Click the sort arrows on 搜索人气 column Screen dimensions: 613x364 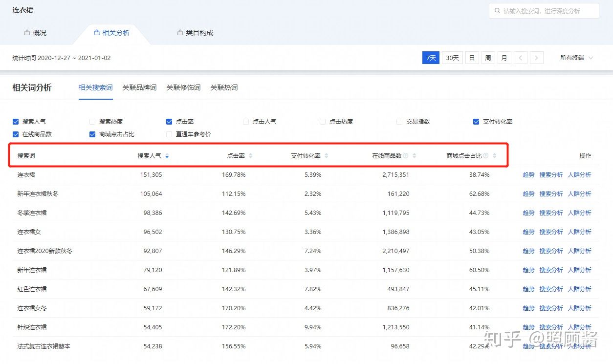166,155
